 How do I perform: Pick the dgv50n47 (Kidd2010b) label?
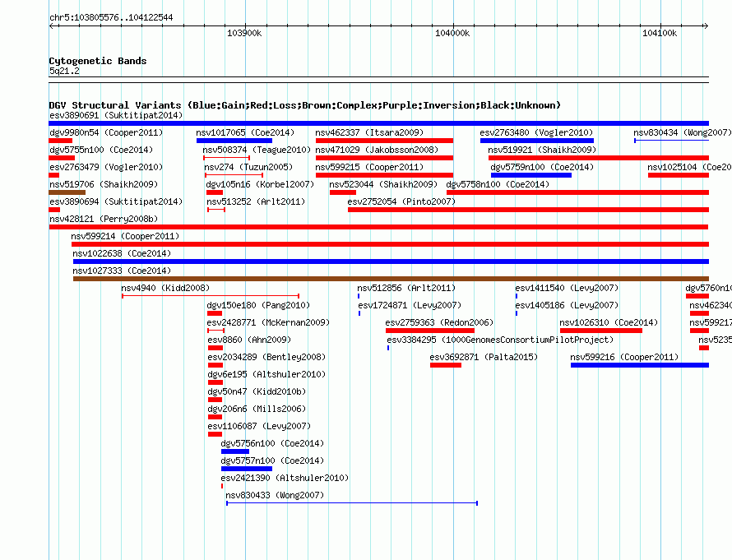(257, 391)
